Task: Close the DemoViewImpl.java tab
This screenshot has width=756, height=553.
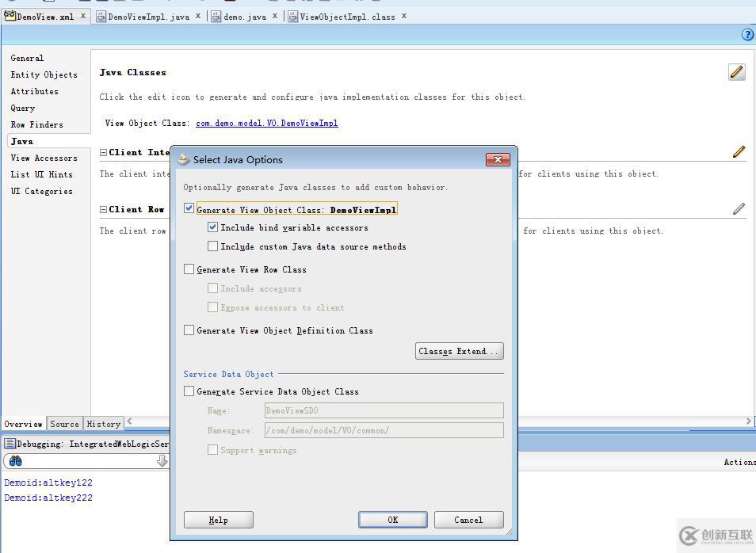Action: tap(197, 16)
